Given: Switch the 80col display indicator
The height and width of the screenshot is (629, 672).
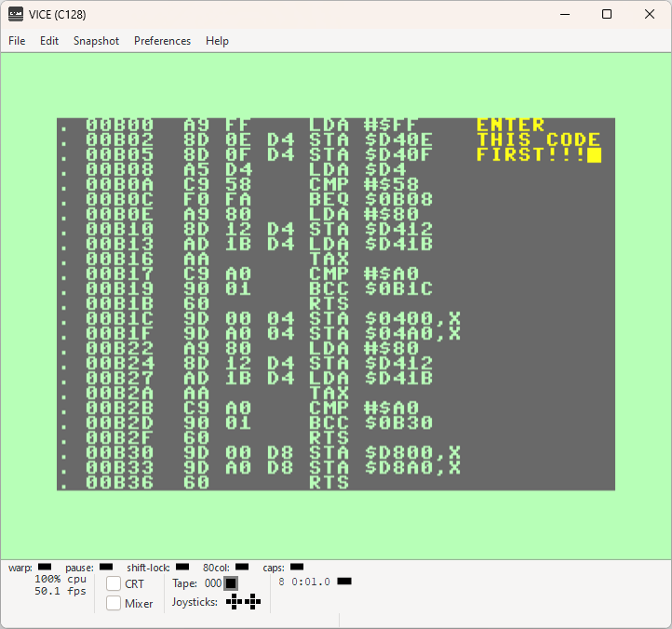Looking at the screenshot, I should [x=242, y=567].
